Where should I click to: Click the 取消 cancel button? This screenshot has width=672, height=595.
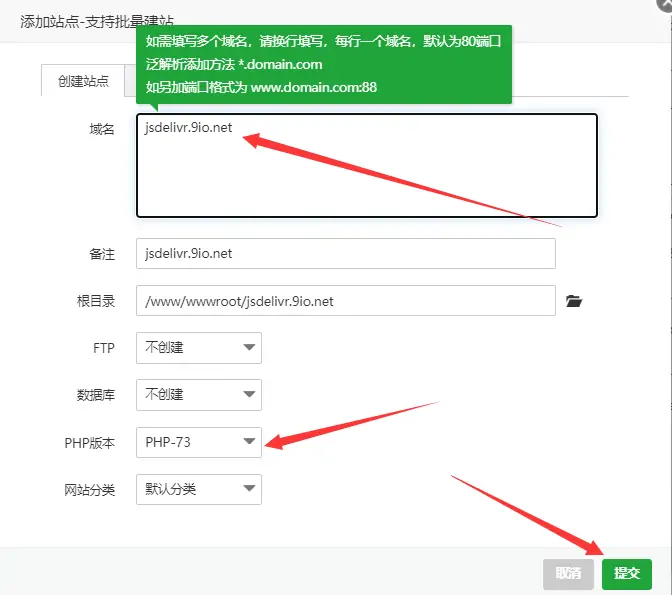pos(568,574)
